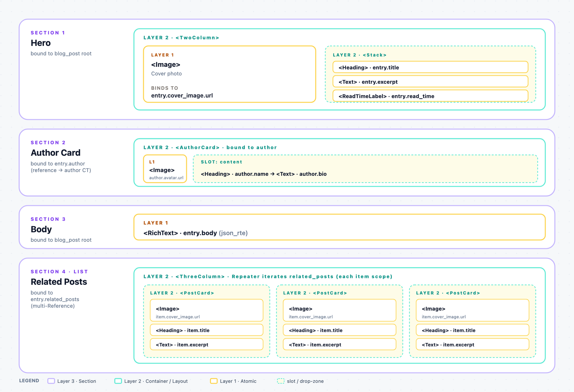Click the SECTION 1 label
This screenshot has width=574, height=392.
[48, 33]
